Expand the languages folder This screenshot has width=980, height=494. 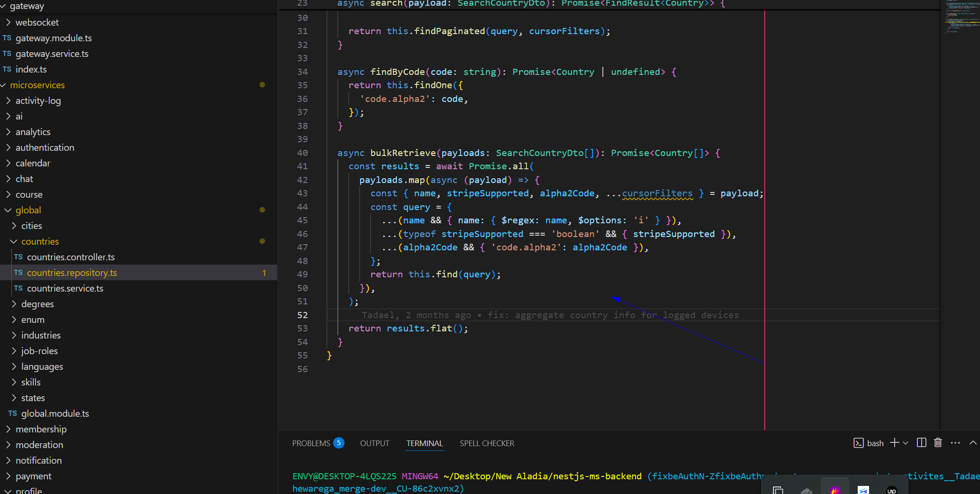coord(42,366)
